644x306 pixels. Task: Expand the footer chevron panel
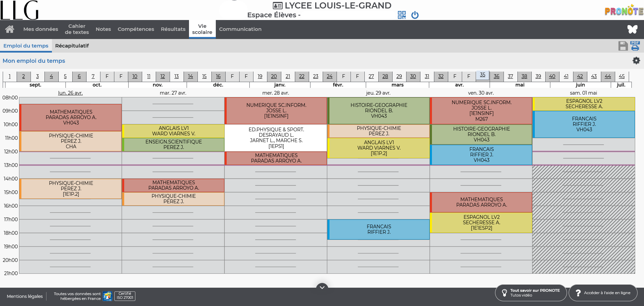pos(322,287)
